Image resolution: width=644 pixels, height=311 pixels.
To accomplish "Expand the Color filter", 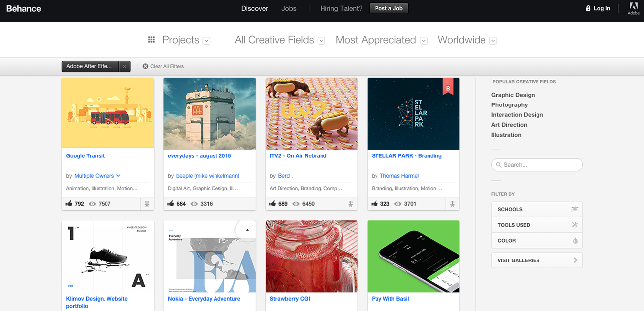I will pyautogui.click(x=537, y=240).
